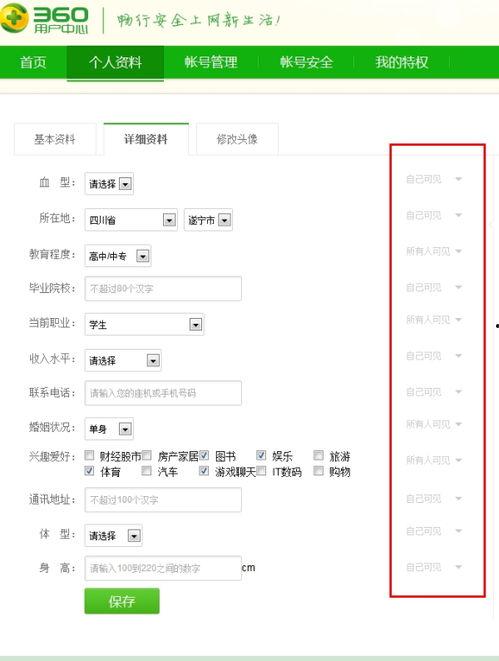Viewport: 499px width, 661px height.
Task: Switch to the 修改头像 tab
Action: tap(237, 139)
